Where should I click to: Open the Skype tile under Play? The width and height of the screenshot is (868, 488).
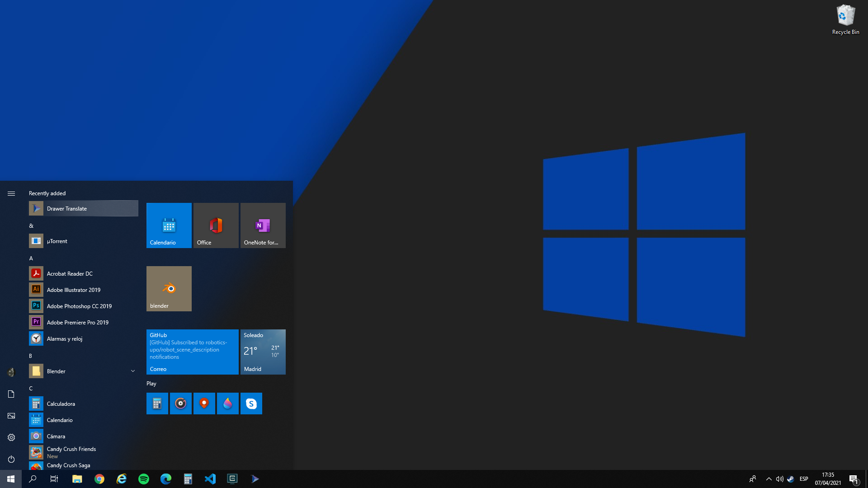[x=251, y=404]
